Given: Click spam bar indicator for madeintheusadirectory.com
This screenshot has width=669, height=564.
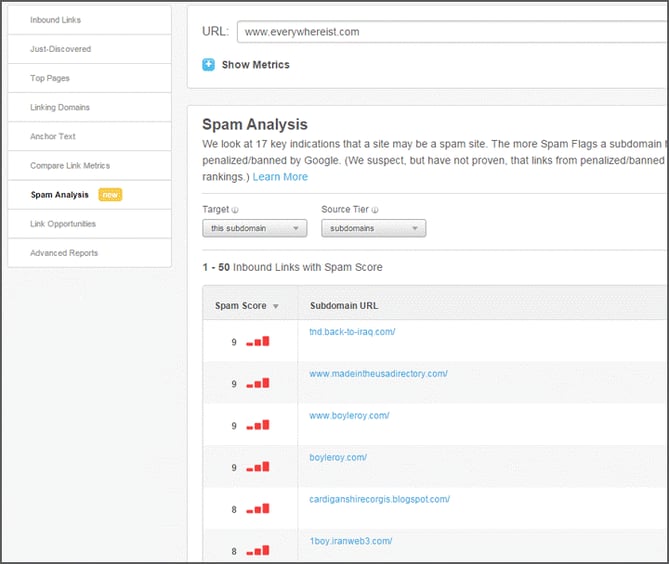Looking at the screenshot, I should tap(258, 383).
